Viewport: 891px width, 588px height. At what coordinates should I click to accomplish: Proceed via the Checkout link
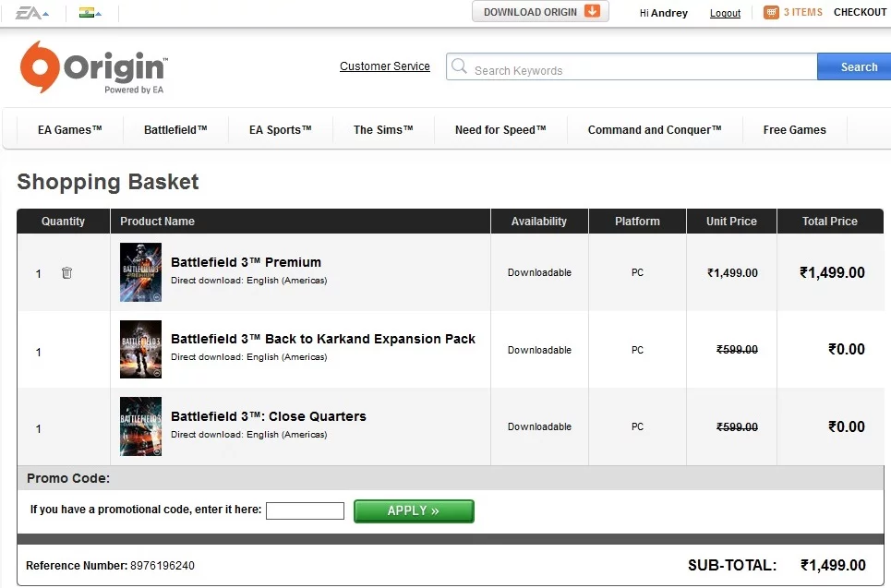click(x=860, y=13)
